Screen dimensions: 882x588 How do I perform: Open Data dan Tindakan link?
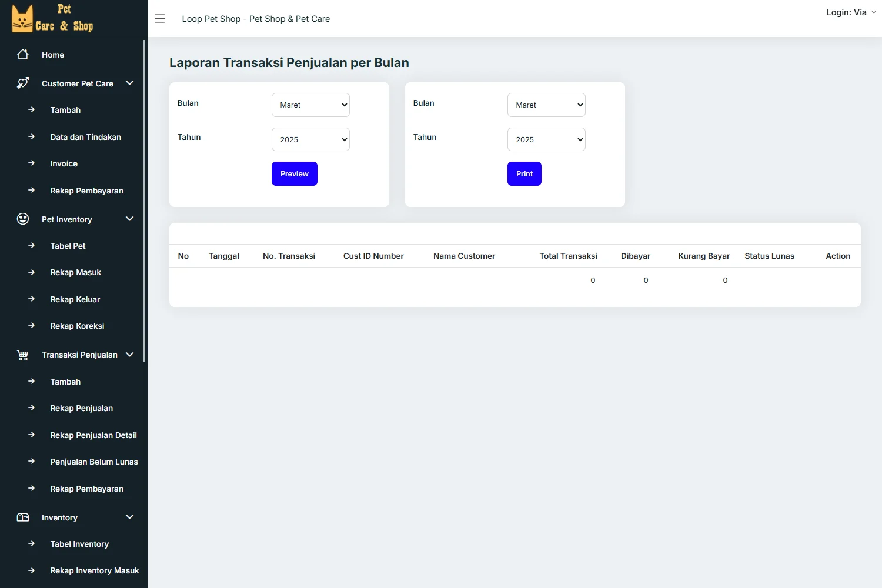[x=86, y=137]
